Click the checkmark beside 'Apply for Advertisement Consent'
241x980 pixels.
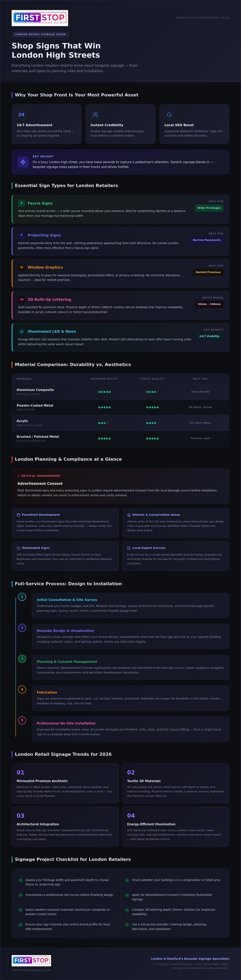(127, 895)
